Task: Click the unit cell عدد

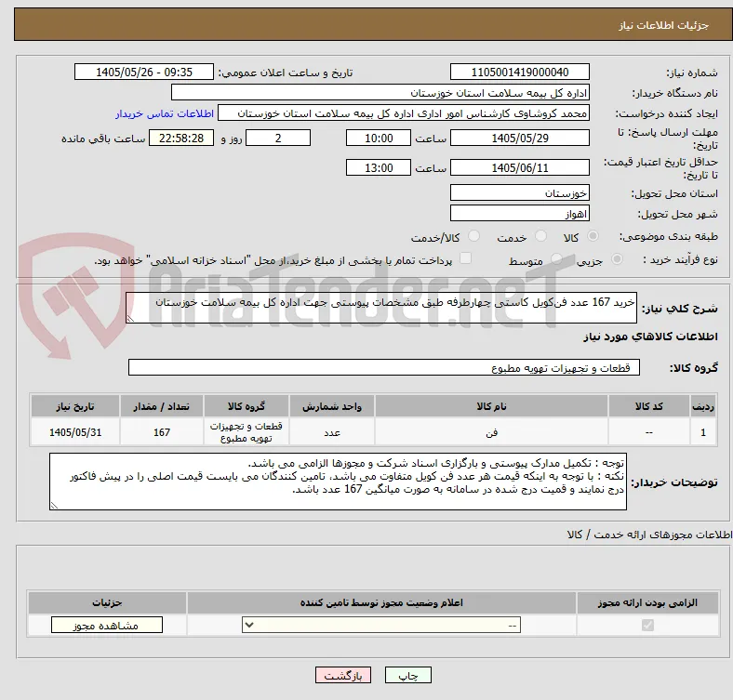Action: (x=332, y=432)
